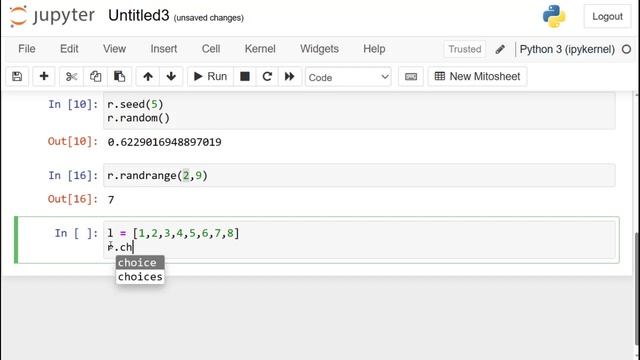Open the Cell menu

click(211, 49)
